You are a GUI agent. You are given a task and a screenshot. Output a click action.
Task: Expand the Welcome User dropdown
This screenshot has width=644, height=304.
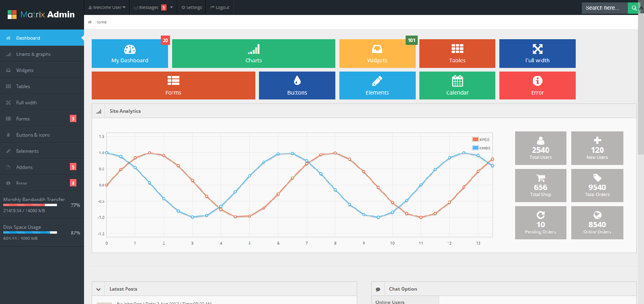(107, 7)
